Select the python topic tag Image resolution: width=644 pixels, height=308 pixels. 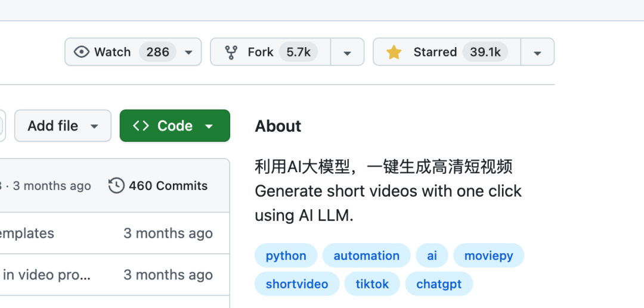coord(286,256)
